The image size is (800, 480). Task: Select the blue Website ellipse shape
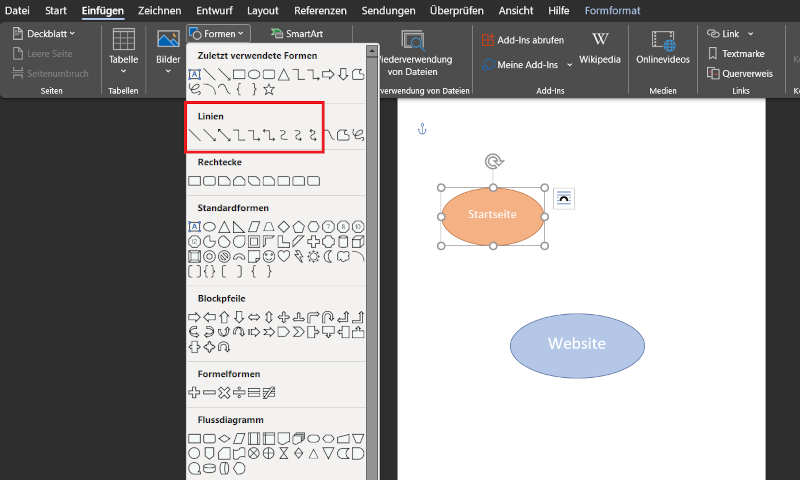pyautogui.click(x=577, y=344)
